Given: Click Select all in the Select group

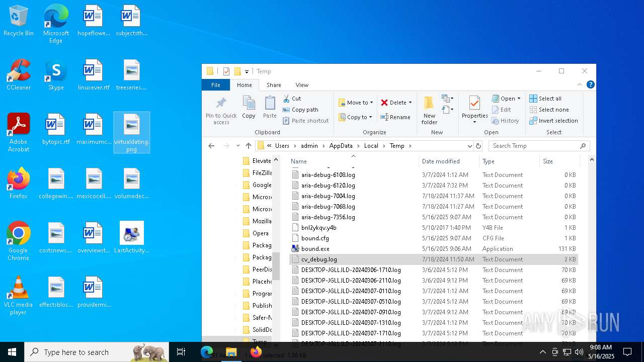Looking at the screenshot, I should click(x=545, y=99).
